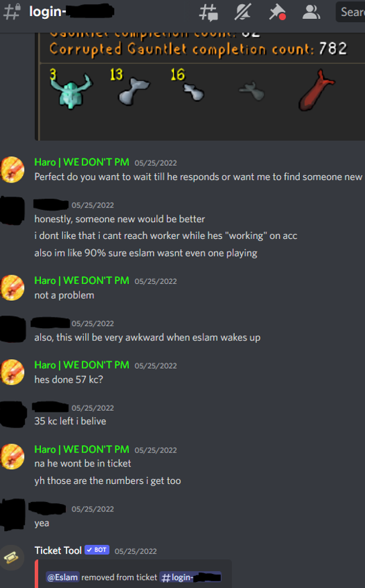Viewport: 365px width, 588px height.
Task: Click Haro avatar beside 'not a problem'
Action: tap(12, 288)
